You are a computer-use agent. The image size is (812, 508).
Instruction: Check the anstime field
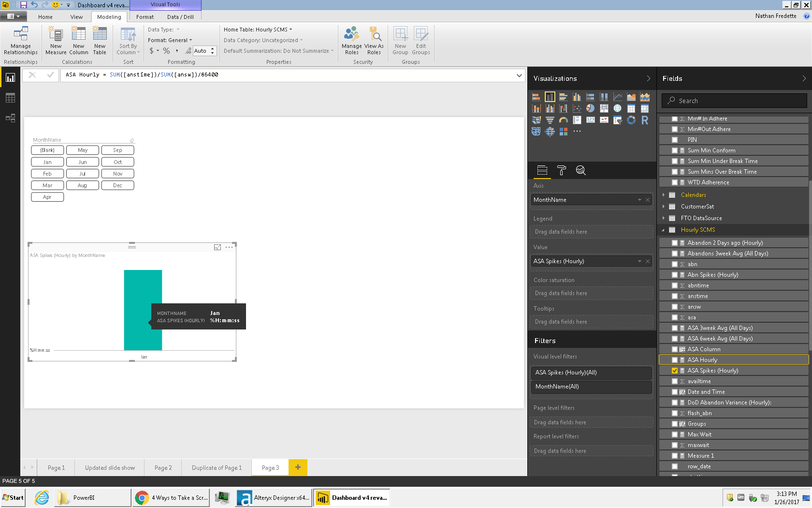point(675,296)
